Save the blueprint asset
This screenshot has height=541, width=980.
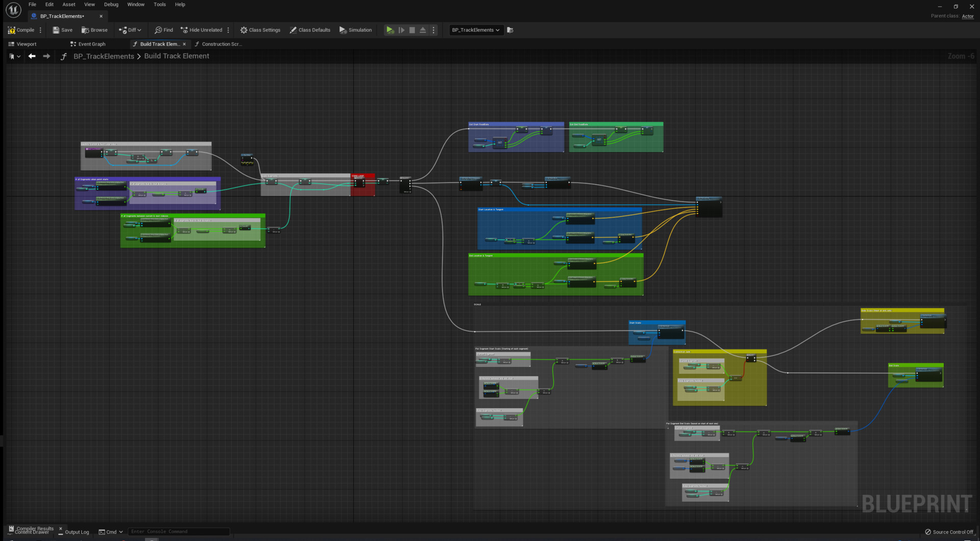tap(62, 30)
